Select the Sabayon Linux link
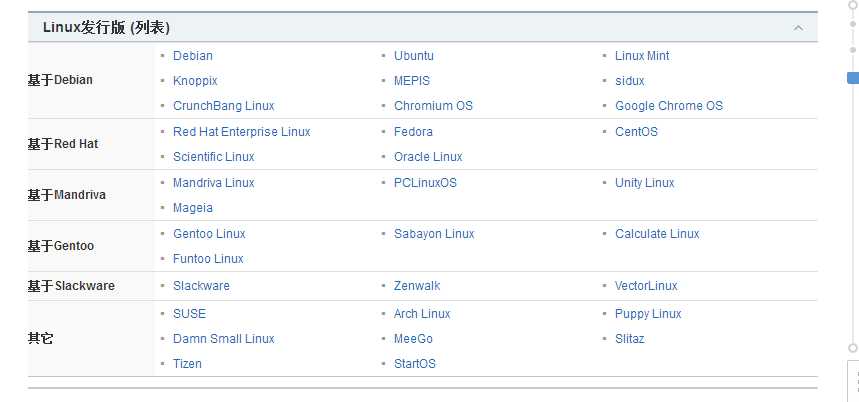Viewport: 859px width, 402px height. [x=434, y=234]
